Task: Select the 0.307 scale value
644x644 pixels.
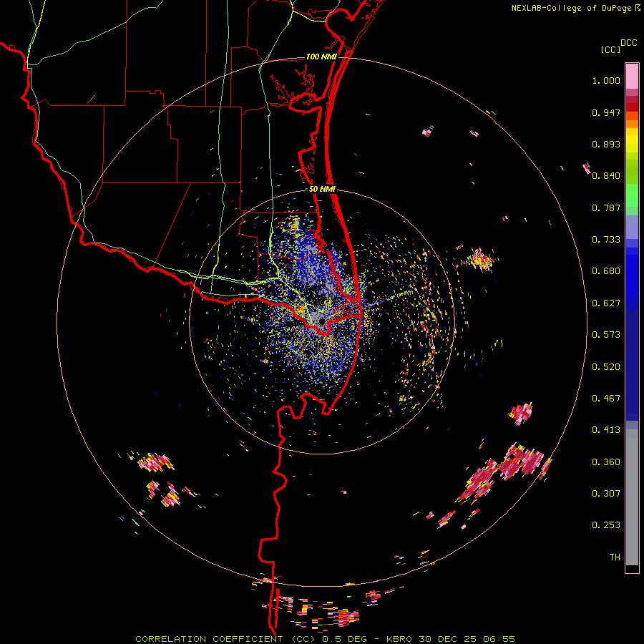Action: [606, 494]
